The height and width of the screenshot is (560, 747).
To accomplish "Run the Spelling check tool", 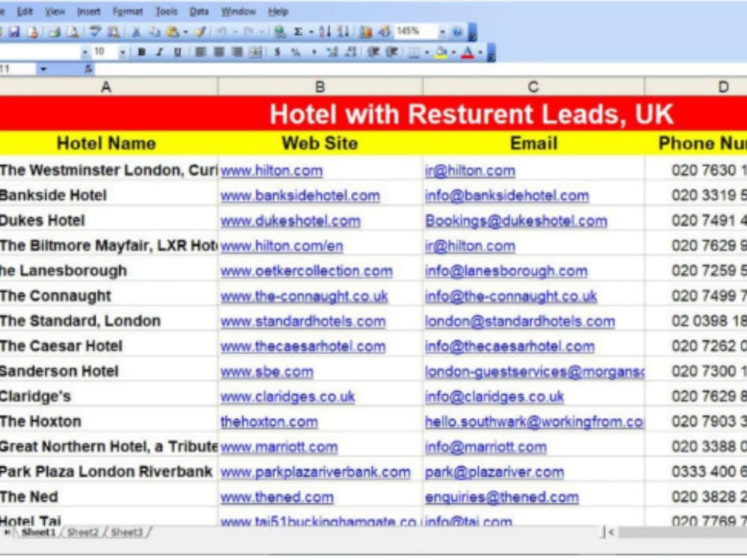I will (96, 32).
